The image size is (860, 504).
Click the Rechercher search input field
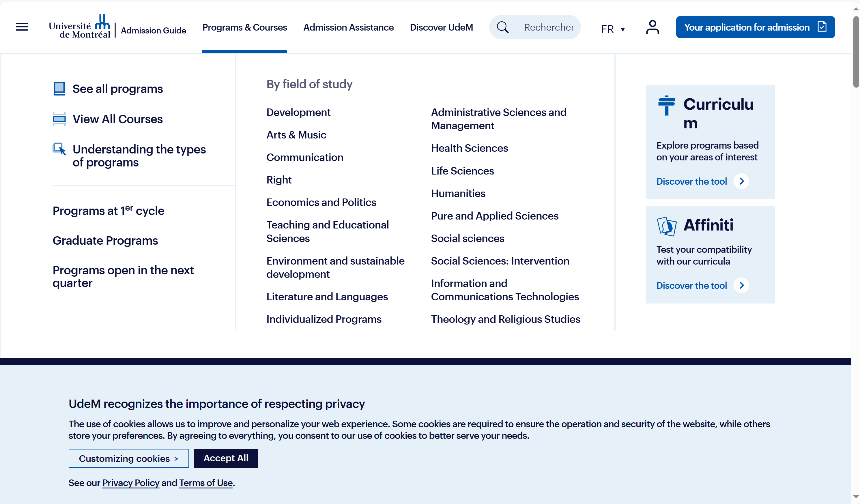click(548, 27)
